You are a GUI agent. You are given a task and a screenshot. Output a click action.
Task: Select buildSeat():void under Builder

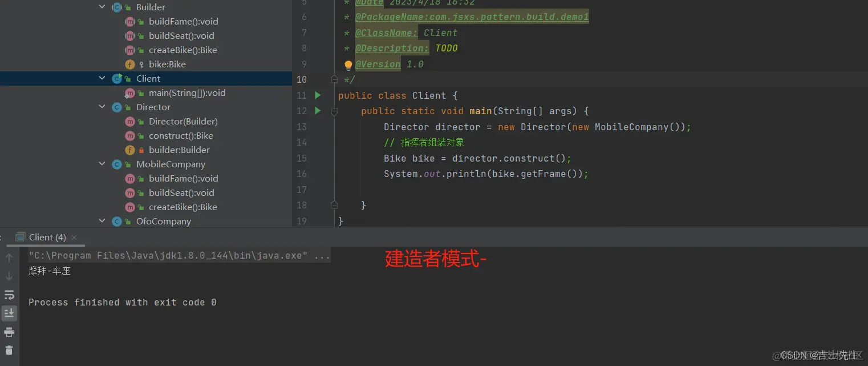click(x=181, y=35)
